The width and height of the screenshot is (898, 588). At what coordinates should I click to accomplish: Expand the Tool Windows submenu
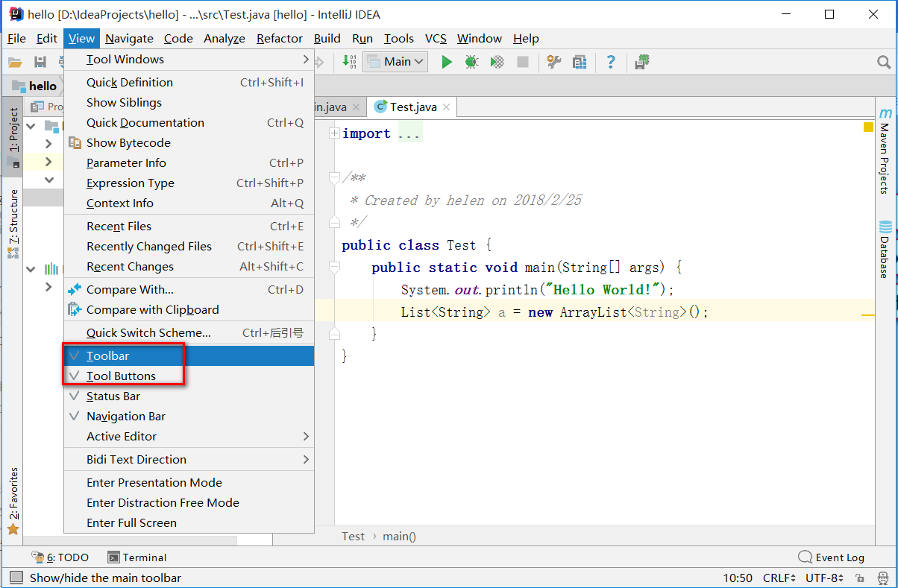(x=189, y=59)
